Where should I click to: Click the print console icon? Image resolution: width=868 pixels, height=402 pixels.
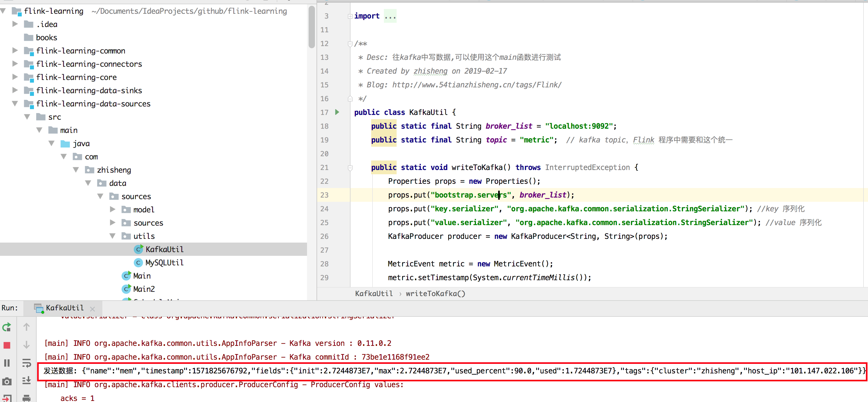point(26,398)
